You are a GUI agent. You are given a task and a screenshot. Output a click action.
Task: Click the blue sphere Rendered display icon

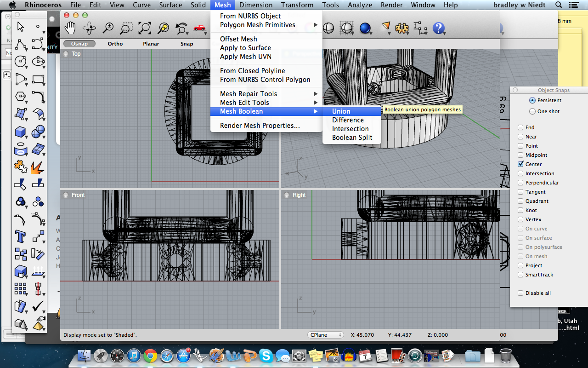[365, 29]
